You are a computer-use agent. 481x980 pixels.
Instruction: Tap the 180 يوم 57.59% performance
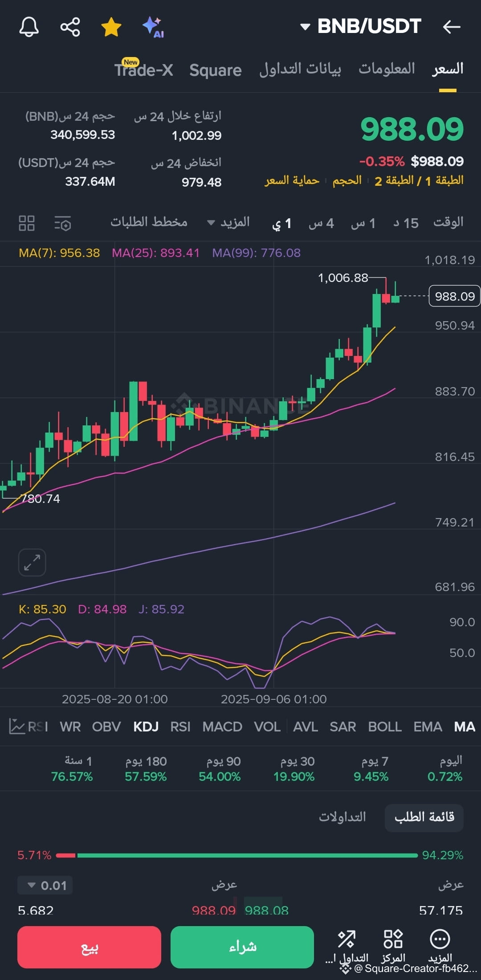click(x=146, y=769)
